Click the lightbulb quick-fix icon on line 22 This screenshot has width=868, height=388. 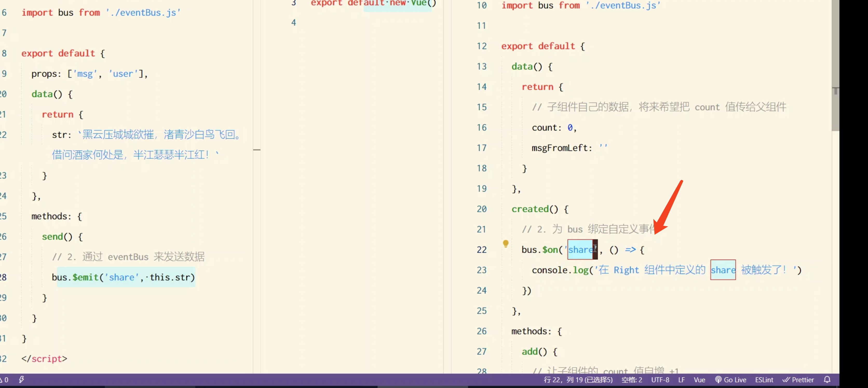tap(505, 243)
